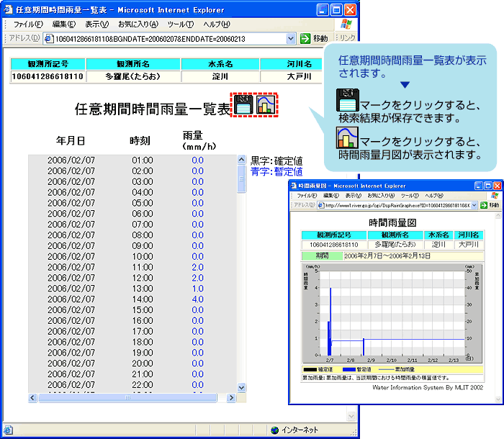
Task: Expand the リンク links toolbar
Action: point(346,38)
